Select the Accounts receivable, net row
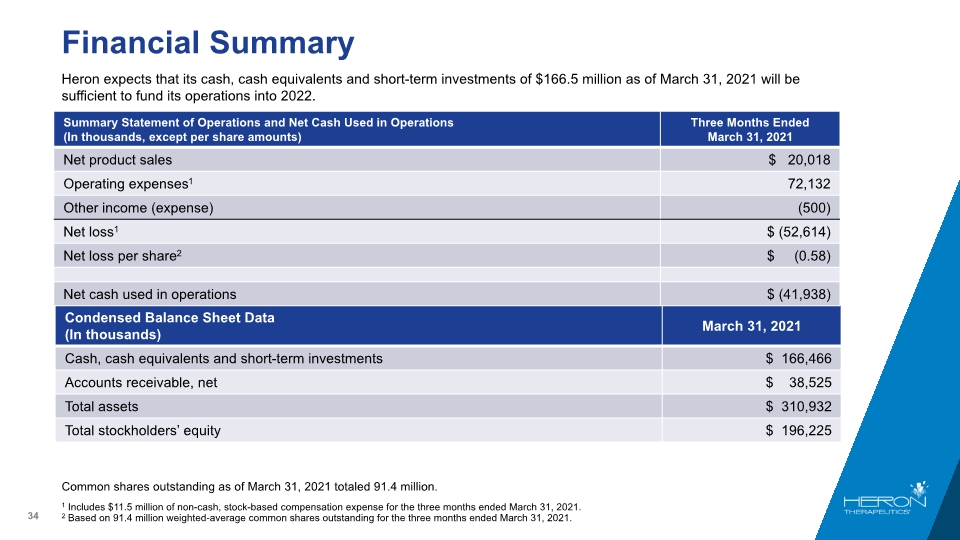Image resolution: width=960 pixels, height=540 pixels. [x=448, y=382]
